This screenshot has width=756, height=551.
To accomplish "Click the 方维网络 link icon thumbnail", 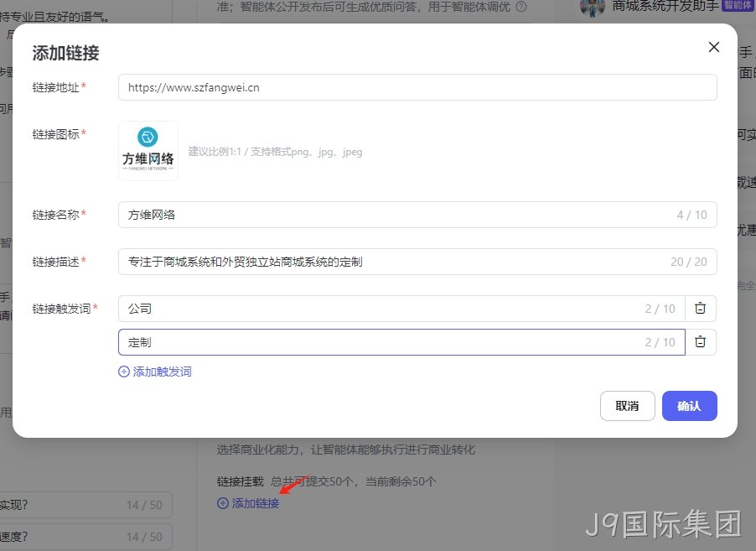I will (148, 151).
